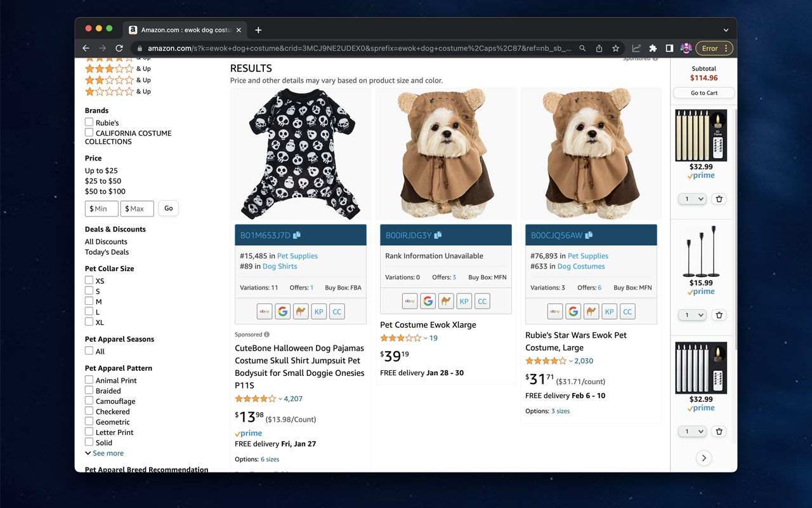Check the Rubie's brand filter

pyautogui.click(x=89, y=123)
